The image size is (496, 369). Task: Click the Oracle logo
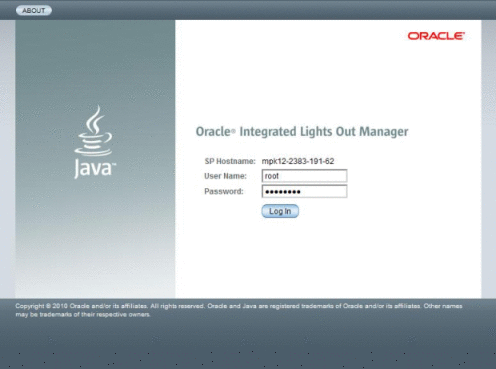click(436, 36)
